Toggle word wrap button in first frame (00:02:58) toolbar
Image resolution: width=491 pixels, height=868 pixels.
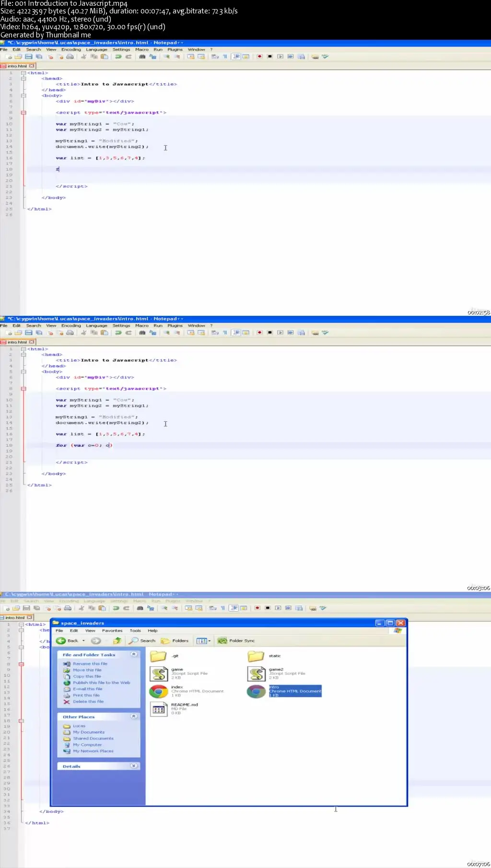click(214, 57)
